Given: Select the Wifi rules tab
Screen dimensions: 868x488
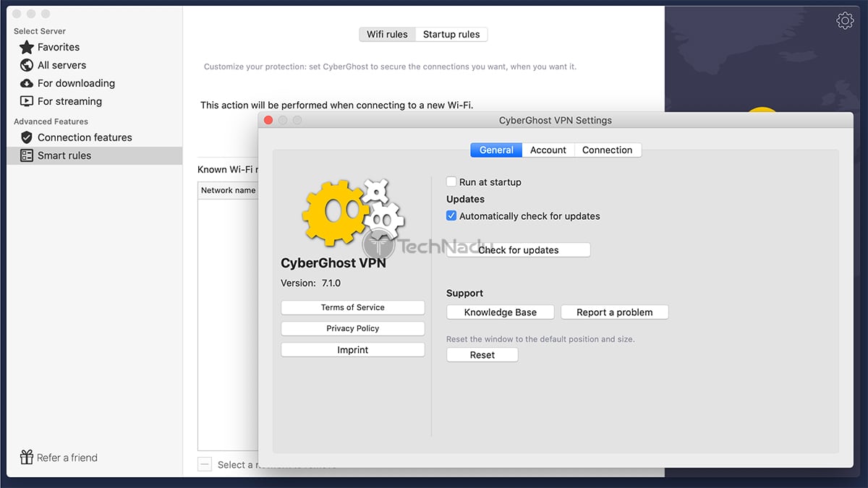Looking at the screenshot, I should pyautogui.click(x=387, y=34).
